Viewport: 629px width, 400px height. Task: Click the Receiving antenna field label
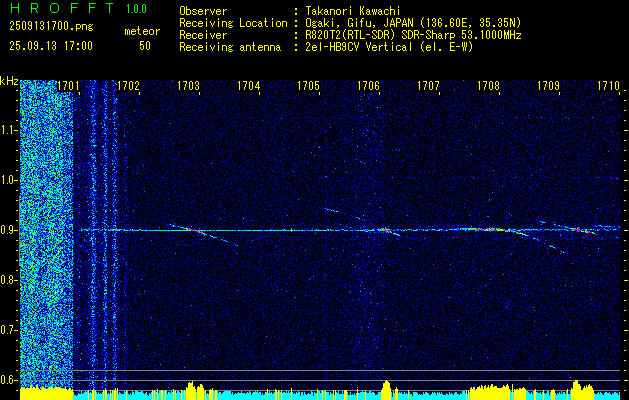tap(230, 47)
